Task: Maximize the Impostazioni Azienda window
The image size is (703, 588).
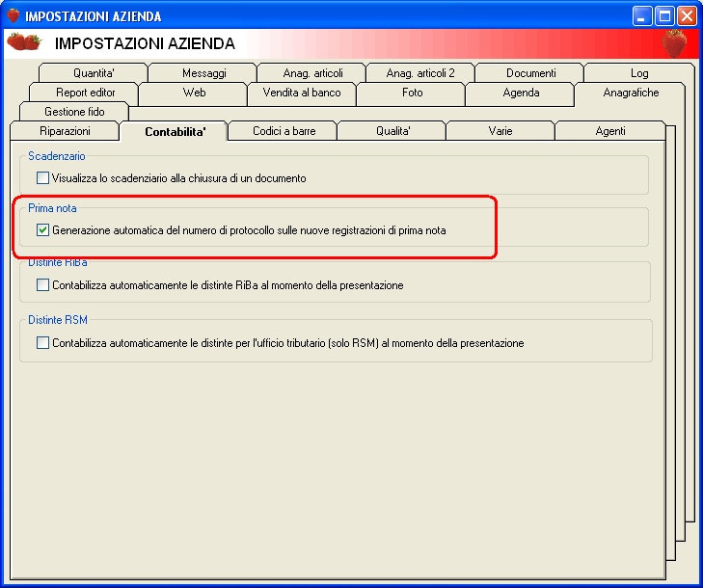Action: point(664,16)
